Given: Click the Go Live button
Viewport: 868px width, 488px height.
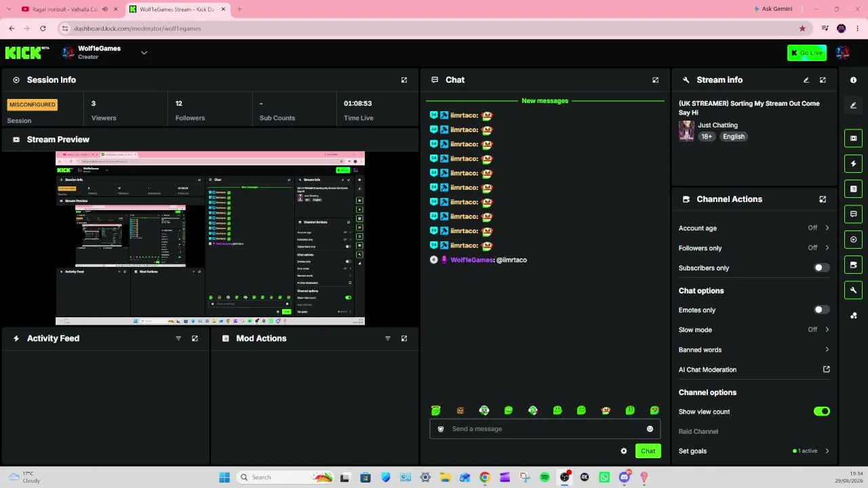Looking at the screenshot, I should coord(806,53).
